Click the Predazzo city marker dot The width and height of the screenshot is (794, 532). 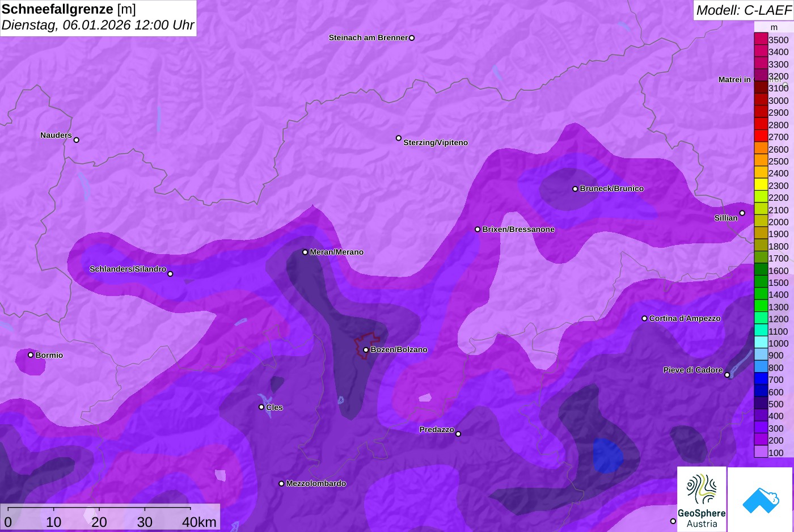click(x=458, y=434)
